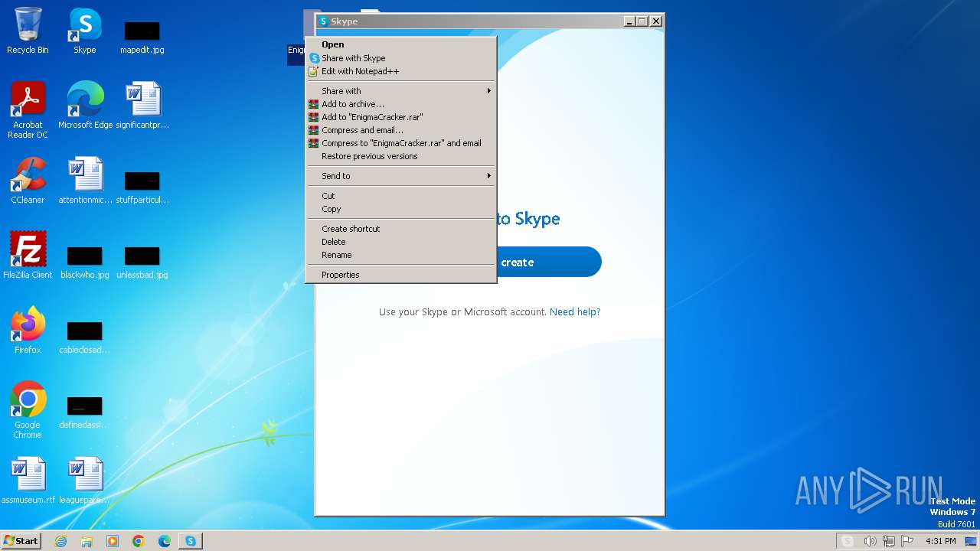Select the stuffparticul... desktop file

point(142,187)
